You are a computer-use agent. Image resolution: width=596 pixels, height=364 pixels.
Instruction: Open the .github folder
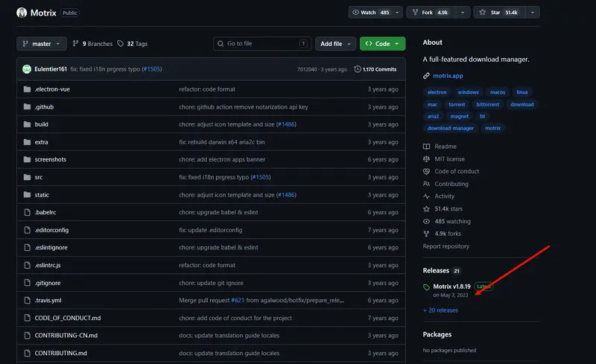pyautogui.click(x=44, y=106)
